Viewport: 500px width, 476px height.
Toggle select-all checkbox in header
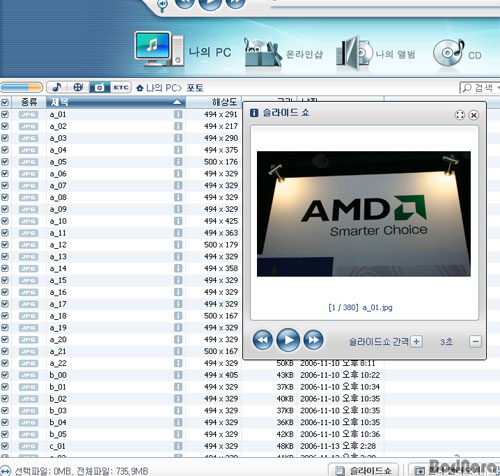pos(5,102)
